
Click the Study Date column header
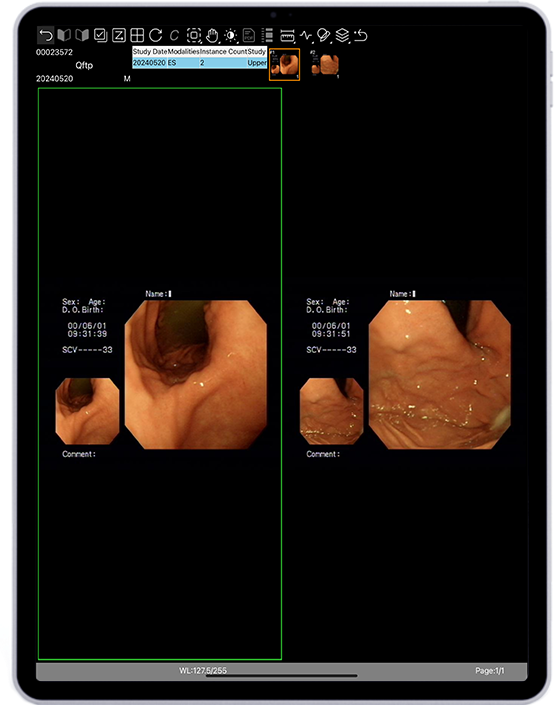click(150, 52)
